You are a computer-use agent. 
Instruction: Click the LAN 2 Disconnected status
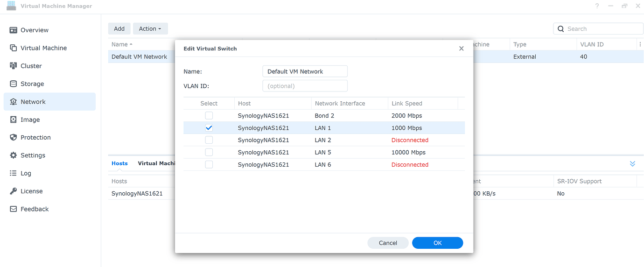[410, 140]
